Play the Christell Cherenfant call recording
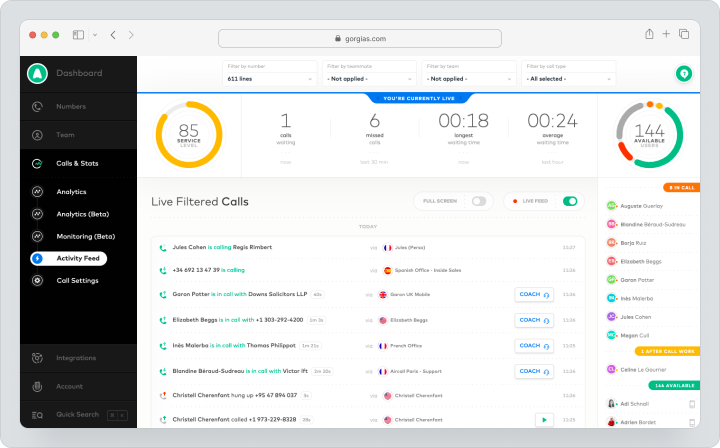 544,420
